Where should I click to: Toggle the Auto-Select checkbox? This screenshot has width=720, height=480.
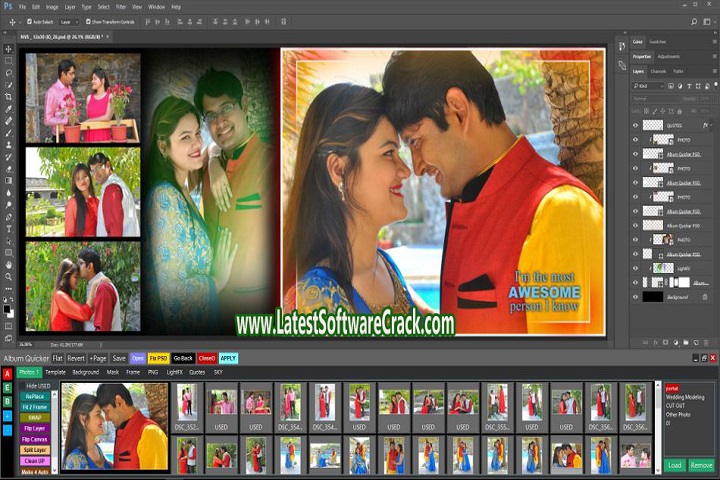pyautogui.click(x=29, y=22)
